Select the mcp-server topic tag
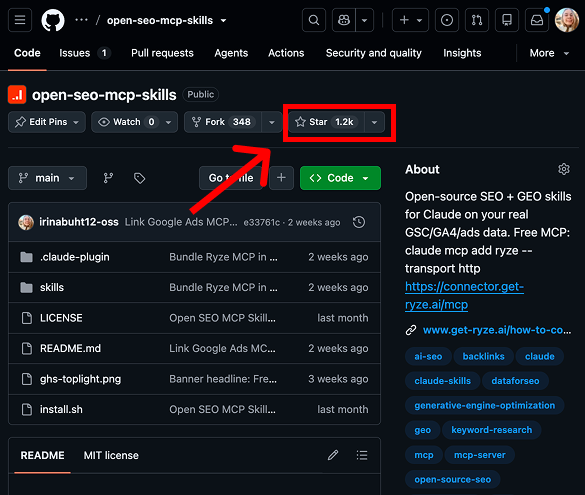 [480, 455]
